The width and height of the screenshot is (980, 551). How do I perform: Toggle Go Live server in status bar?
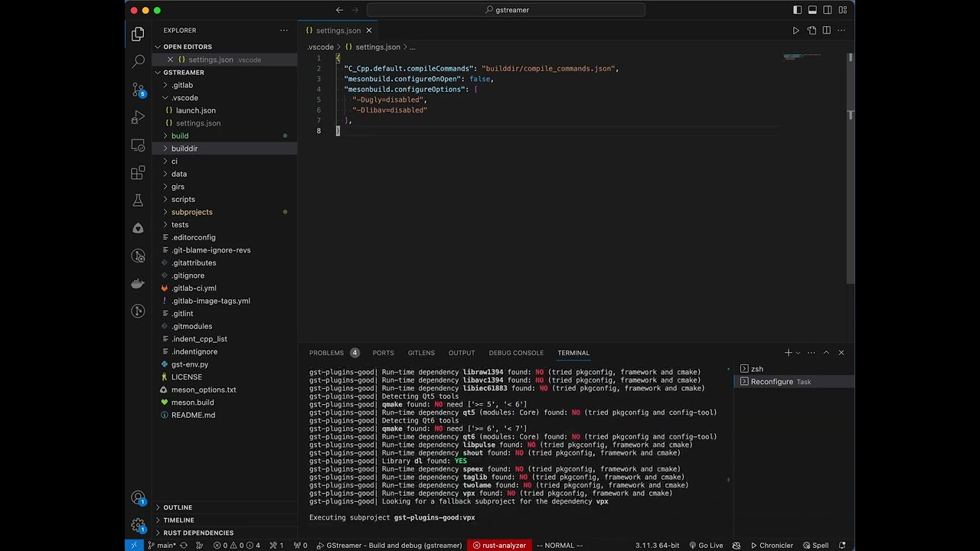[x=705, y=545]
